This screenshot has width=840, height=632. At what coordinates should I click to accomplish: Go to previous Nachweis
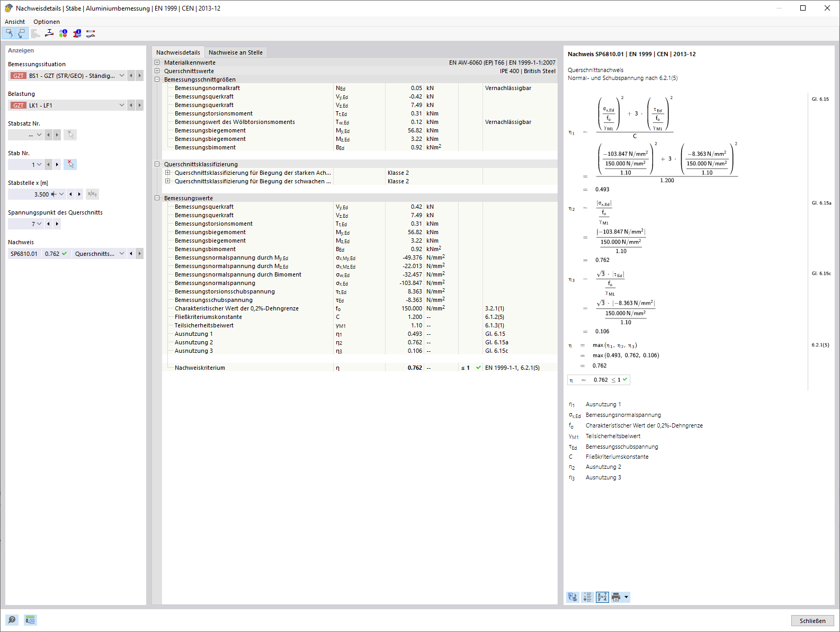tap(131, 254)
